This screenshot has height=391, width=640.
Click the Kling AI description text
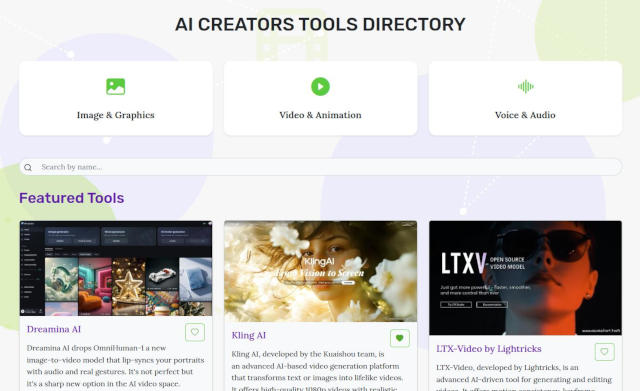(x=318, y=371)
